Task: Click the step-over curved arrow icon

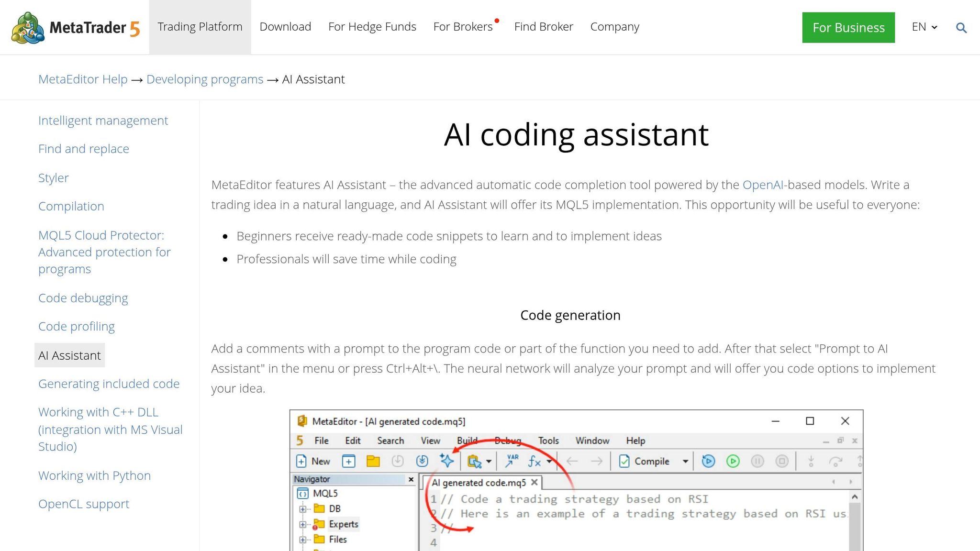Action: click(835, 462)
